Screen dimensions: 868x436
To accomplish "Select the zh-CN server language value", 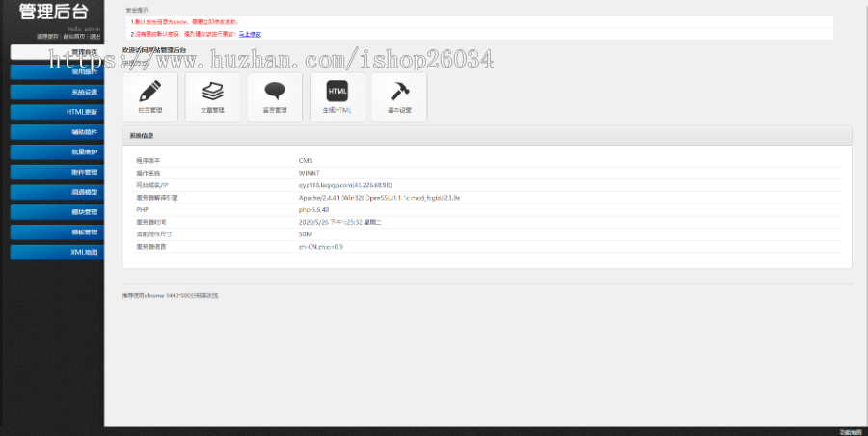I will point(321,247).
